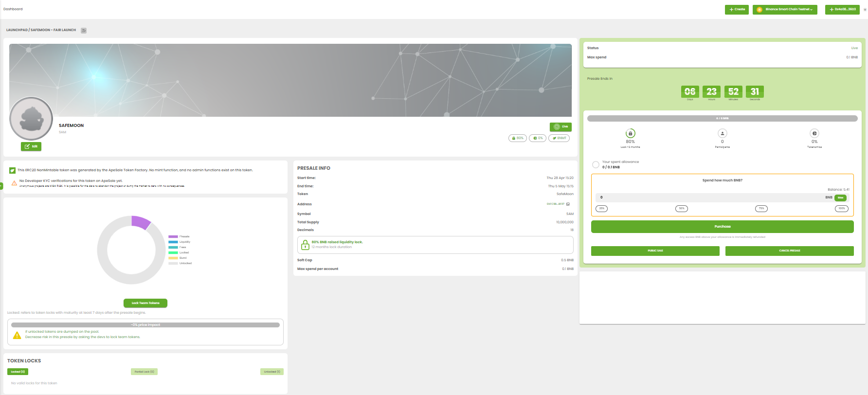The image size is (868, 395).
Task: Click the SAFEMOON token name heading
Action: [x=71, y=126]
